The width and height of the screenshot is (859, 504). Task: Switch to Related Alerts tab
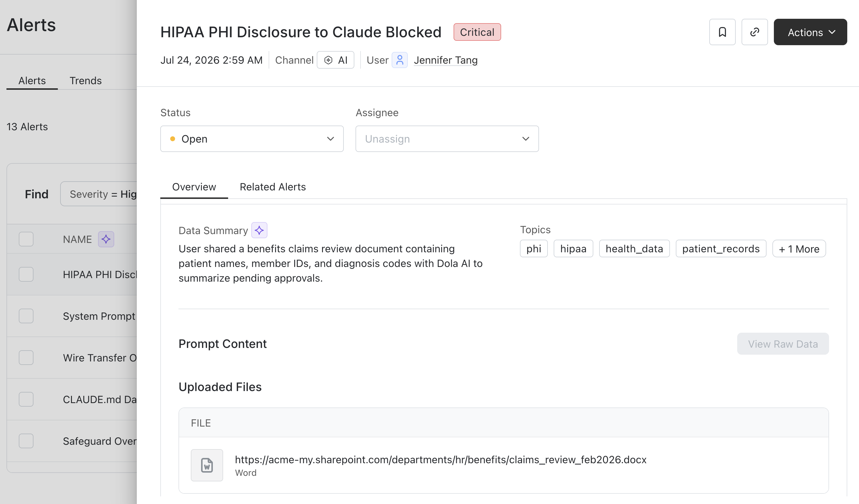(x=273, y=187)
